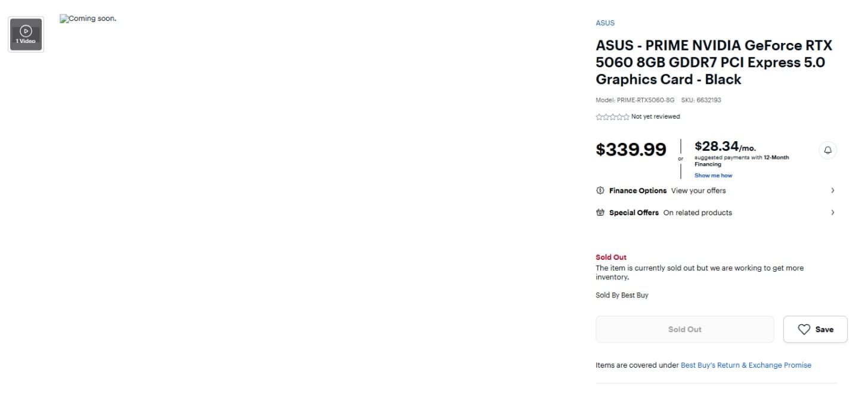This screenshot has width=868, height=401.
Task: Click the 12-Month Financing text
Action: 742,161
